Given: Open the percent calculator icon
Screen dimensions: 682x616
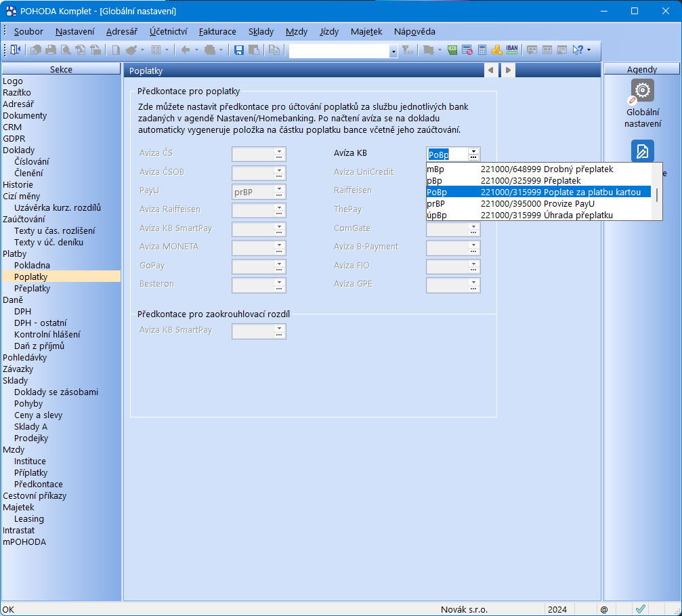Looking at the screenshot, I should pos(467,50).
